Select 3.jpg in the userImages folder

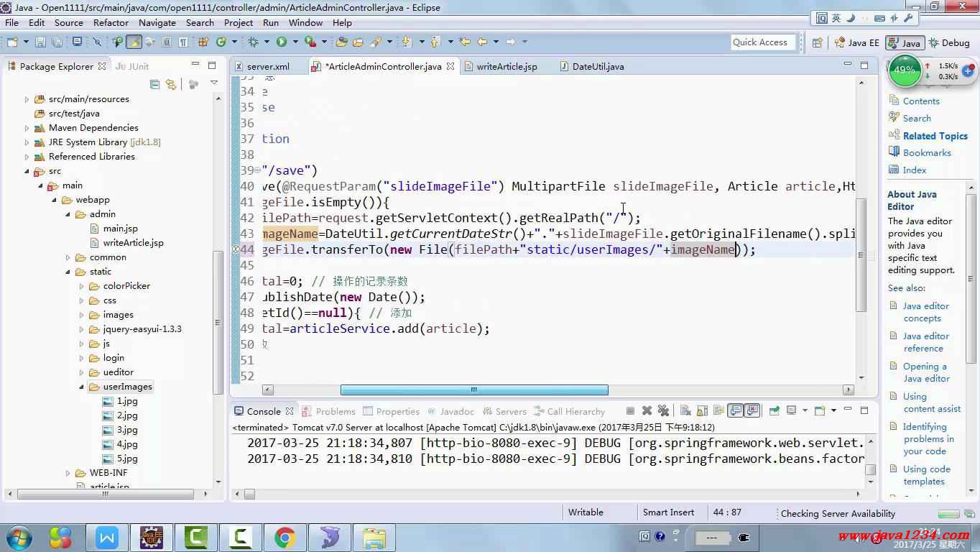tap(127, 430)
